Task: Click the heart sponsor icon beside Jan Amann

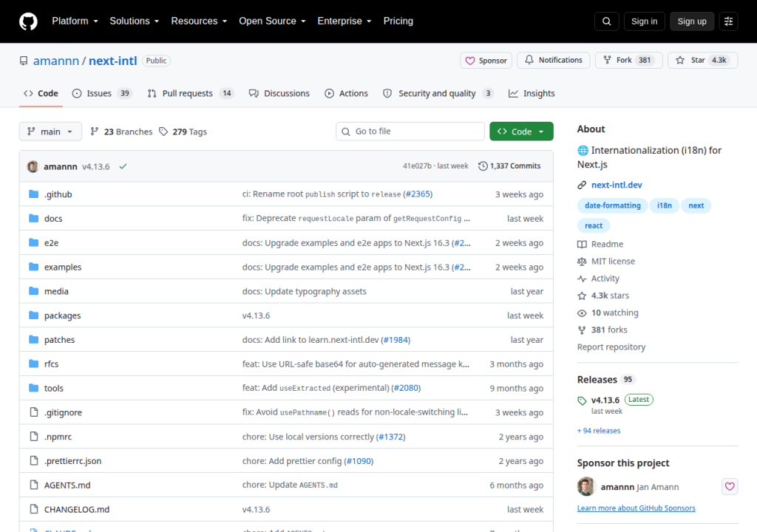Action: [730, 487]
